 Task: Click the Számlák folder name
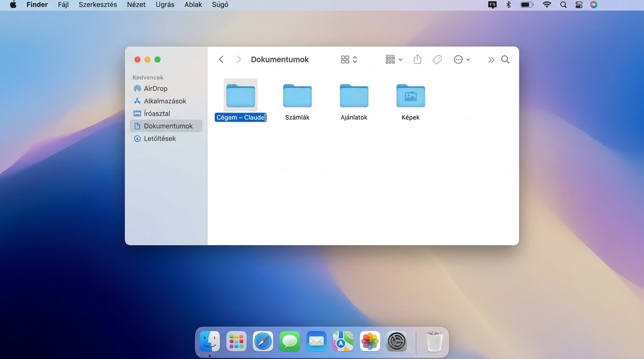pyautogui.click(x=297, y=117)
